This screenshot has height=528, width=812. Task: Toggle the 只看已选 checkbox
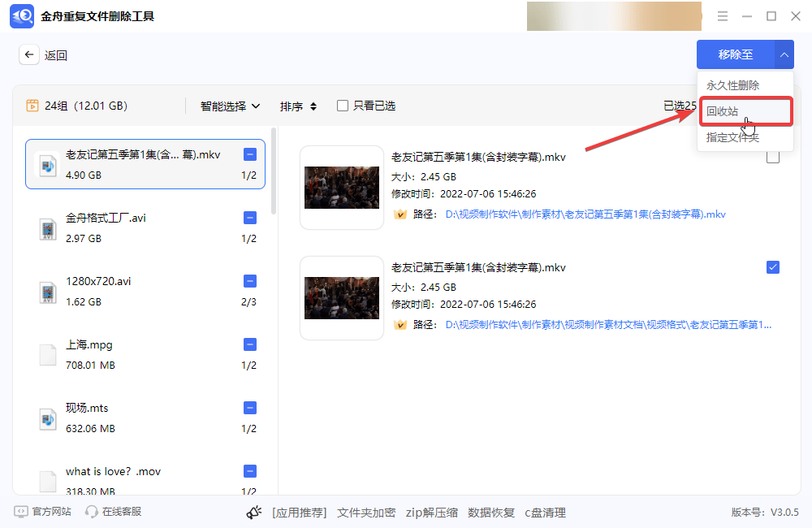point(343,106)
